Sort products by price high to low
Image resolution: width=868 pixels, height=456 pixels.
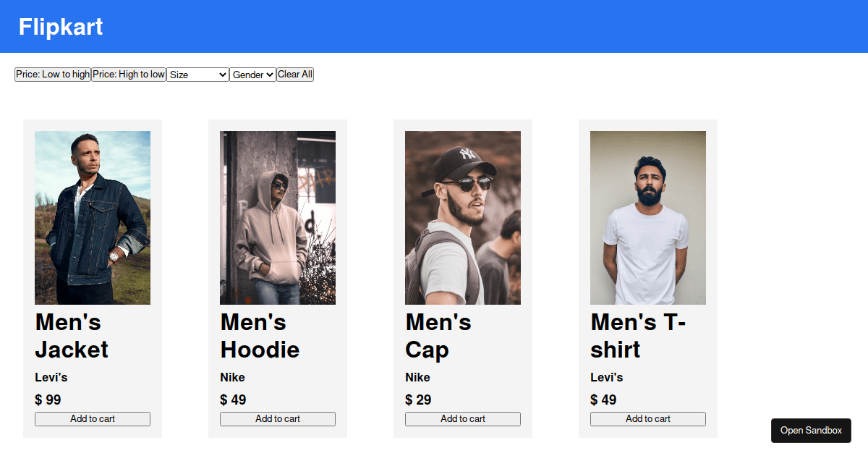[128, 74]
